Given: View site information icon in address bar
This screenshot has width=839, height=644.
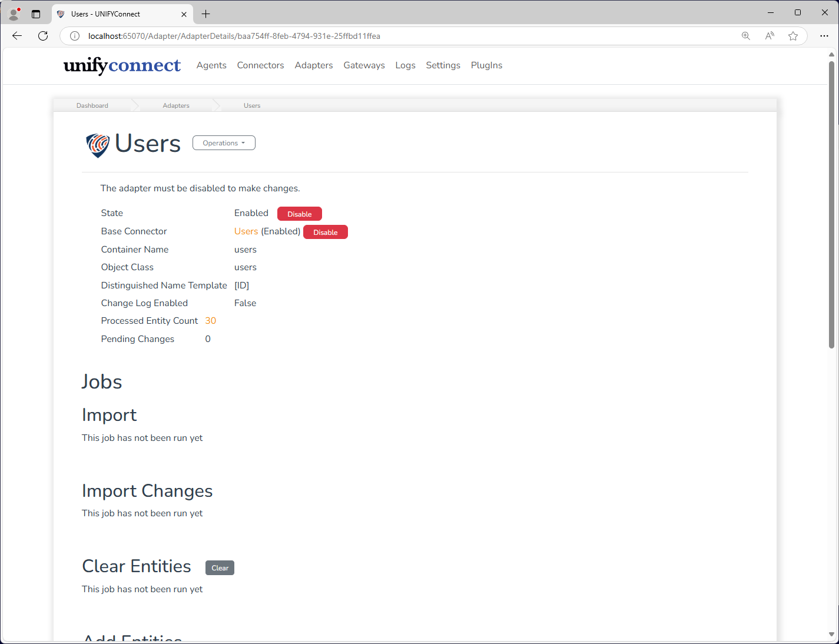Looking at the screenshot, I should click(x=75, y=36).
